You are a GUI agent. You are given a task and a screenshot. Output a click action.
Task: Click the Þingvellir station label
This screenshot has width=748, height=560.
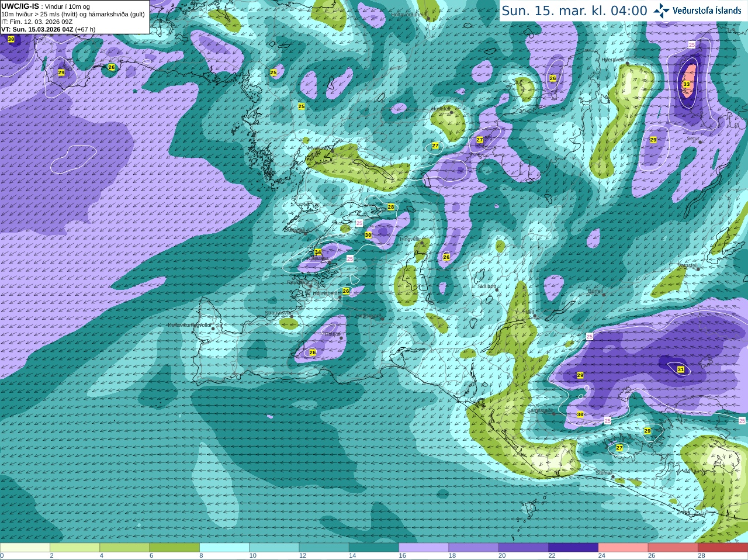point(410,239)
